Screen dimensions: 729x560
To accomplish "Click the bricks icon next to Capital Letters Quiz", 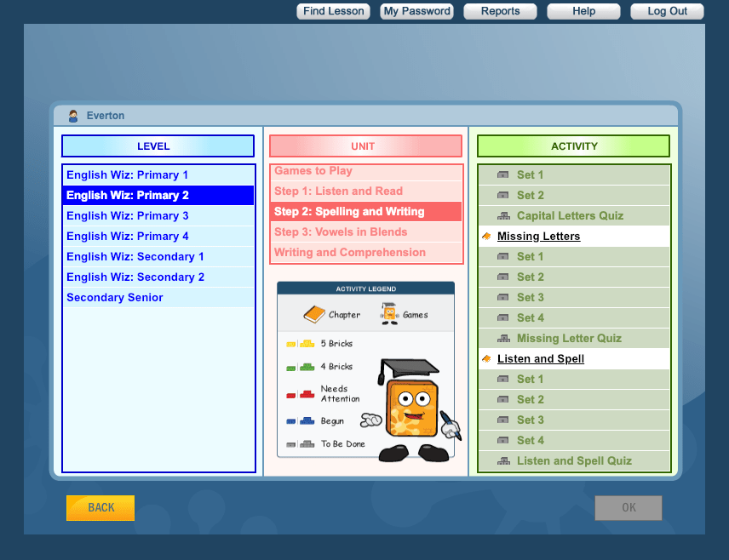I will pos(503,215).
